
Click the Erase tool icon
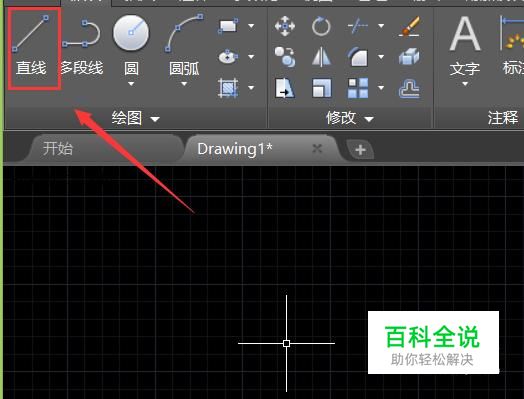410,26
